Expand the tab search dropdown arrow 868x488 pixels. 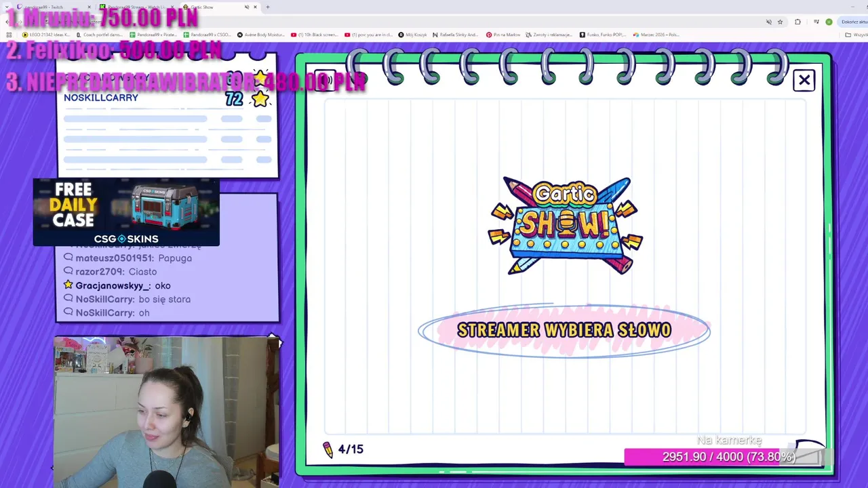7,7
